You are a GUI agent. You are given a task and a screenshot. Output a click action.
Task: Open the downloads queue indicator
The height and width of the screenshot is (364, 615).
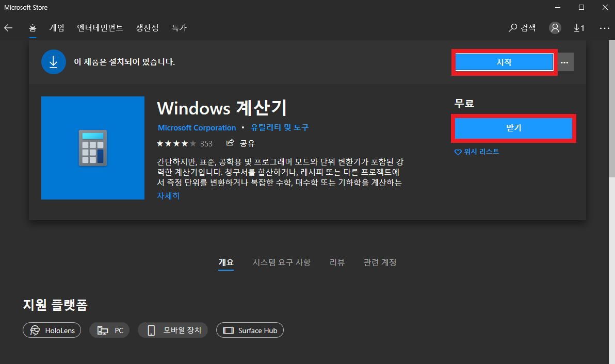coord(579,28)
